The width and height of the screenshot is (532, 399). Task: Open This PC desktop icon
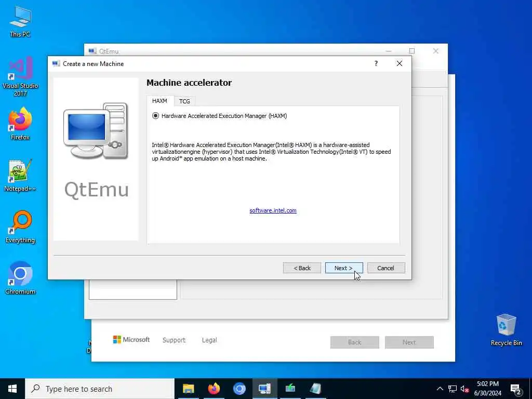point(20,22)
